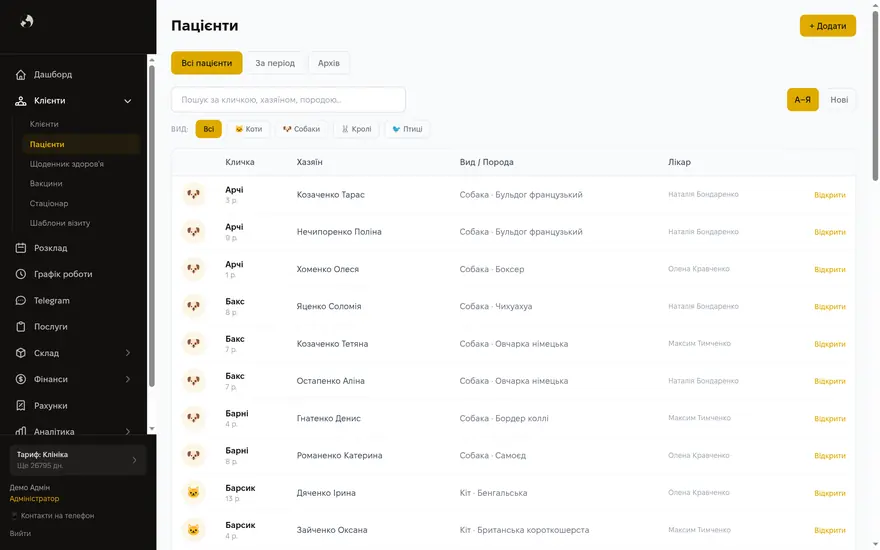Expand the Склад submenu arrow

coord(127,353)
